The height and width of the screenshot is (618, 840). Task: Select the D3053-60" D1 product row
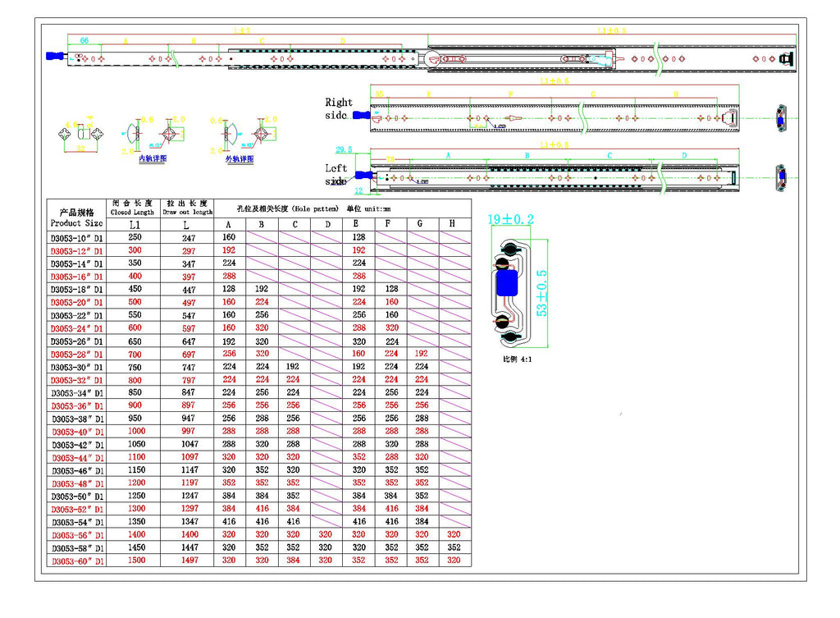pos(77,561)
